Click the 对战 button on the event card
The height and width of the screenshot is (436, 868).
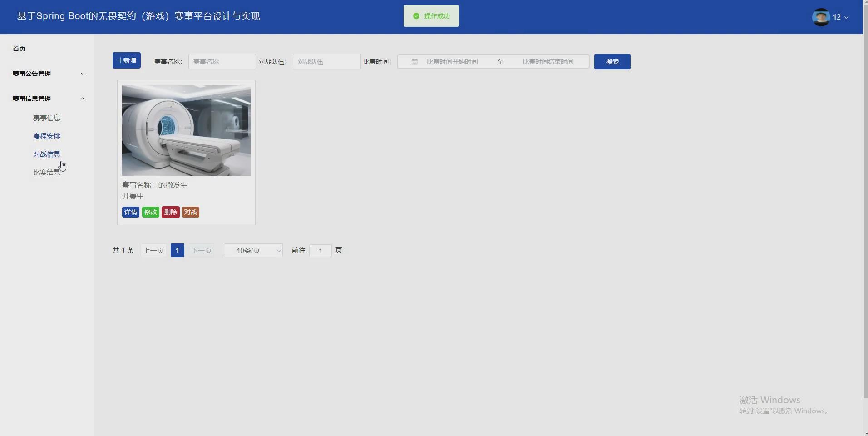point(190,212)
